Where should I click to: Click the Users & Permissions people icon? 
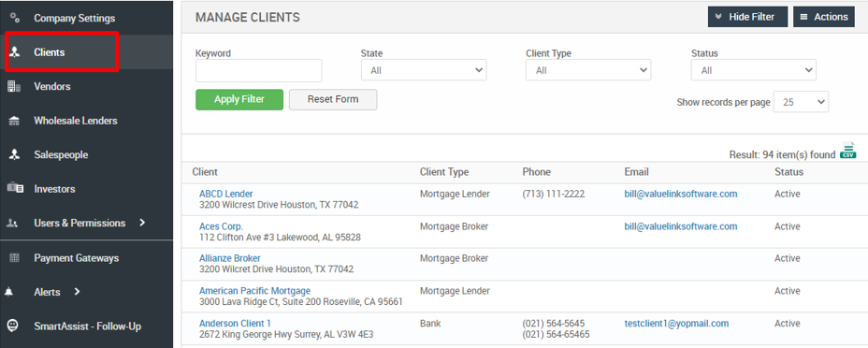click(x=11, y=223)
